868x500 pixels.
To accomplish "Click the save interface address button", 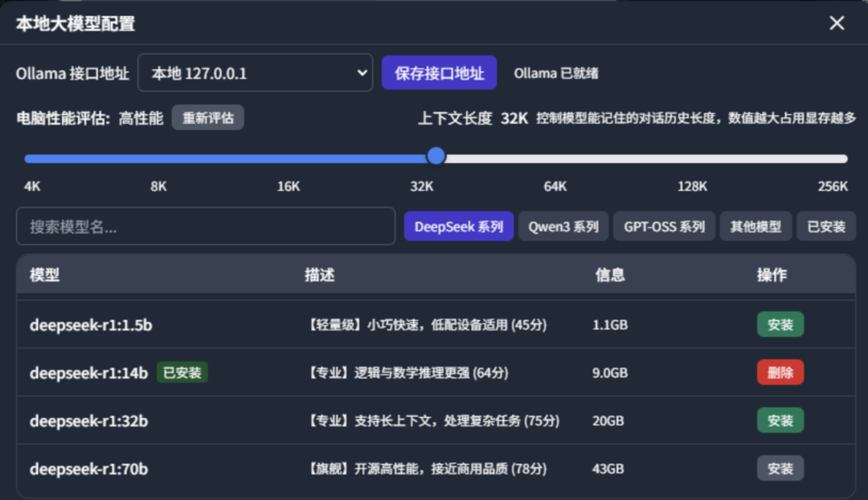I will pos(439,72).
